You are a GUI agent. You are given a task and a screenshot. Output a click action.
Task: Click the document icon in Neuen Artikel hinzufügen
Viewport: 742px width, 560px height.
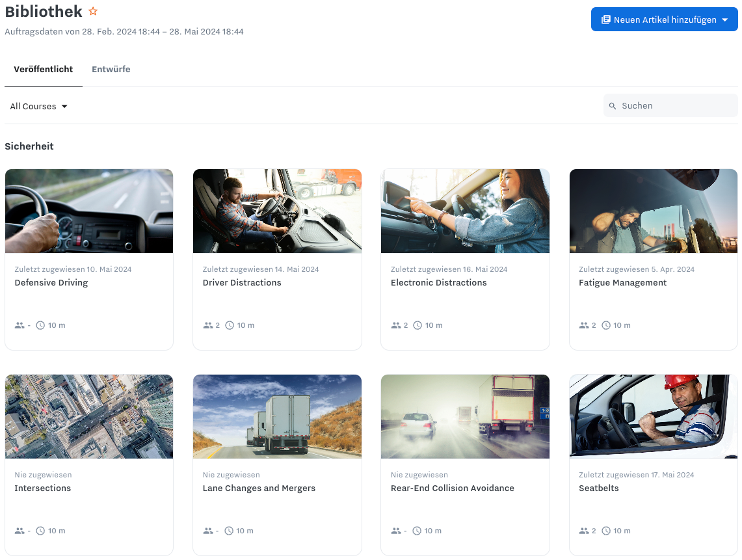point(605,20)
